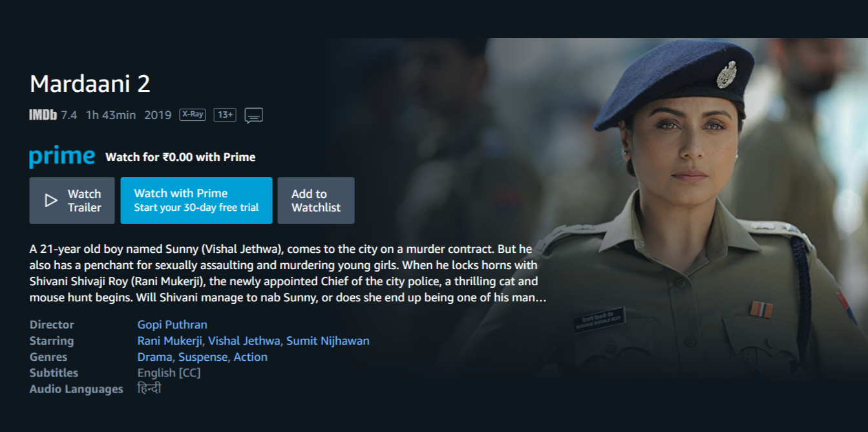Click the subtitles speech-bubble icon
Viewport: 868px width, 432px height.
pyautogui.click(x=253, y=115)
